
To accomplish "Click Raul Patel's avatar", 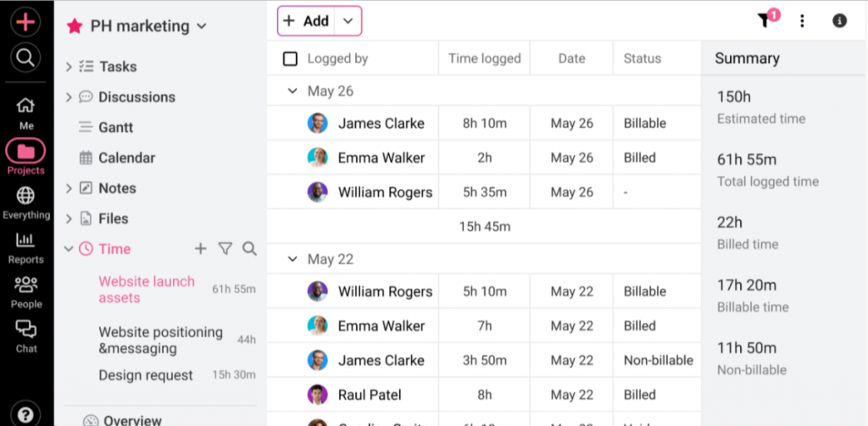I will tap(318, 395).
